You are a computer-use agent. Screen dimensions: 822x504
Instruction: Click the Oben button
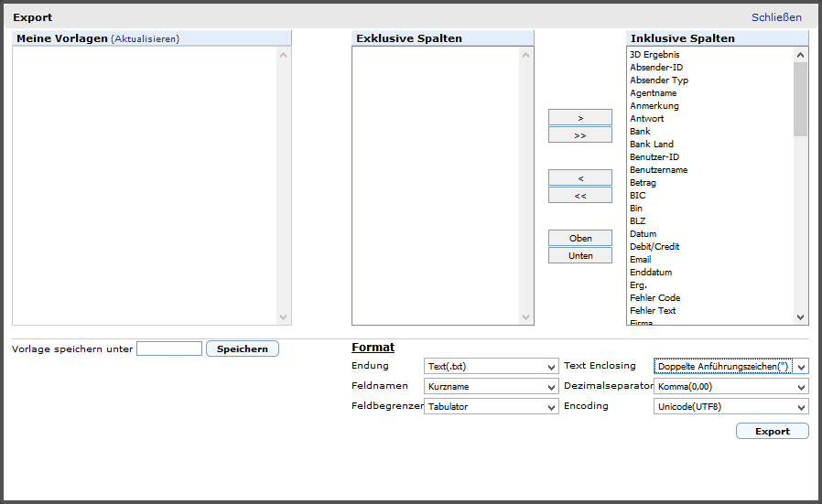click(x=579, y=238)
